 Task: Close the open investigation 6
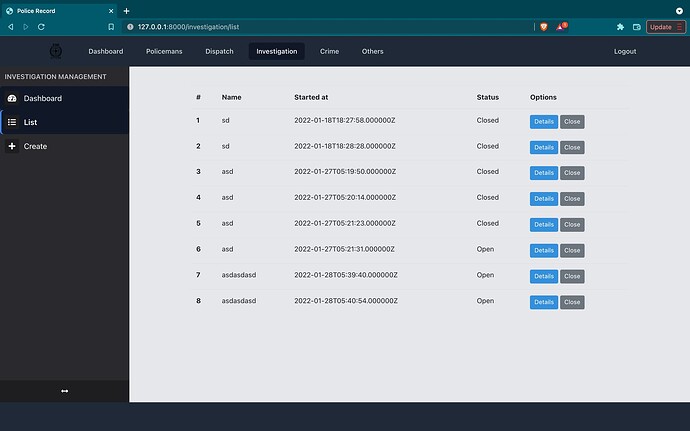tap(572, 250)
